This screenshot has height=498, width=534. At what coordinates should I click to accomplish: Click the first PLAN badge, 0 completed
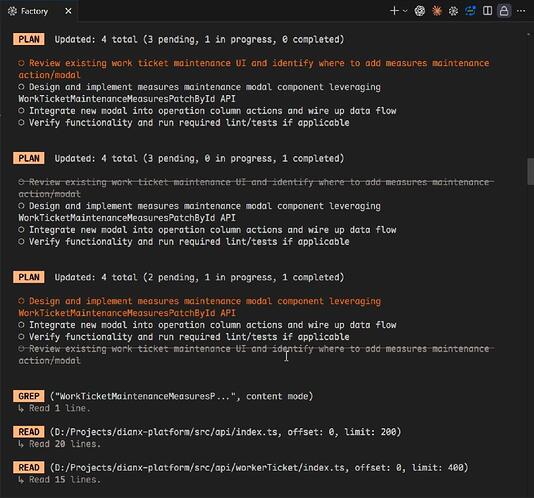click(x=29, y=39)
